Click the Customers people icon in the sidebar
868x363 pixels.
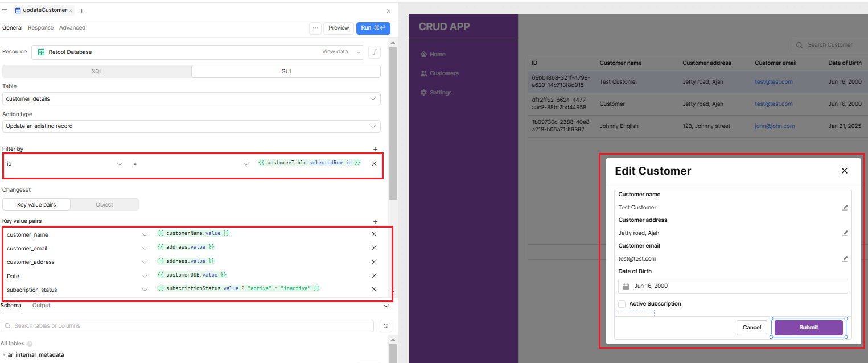pos(423,73)
